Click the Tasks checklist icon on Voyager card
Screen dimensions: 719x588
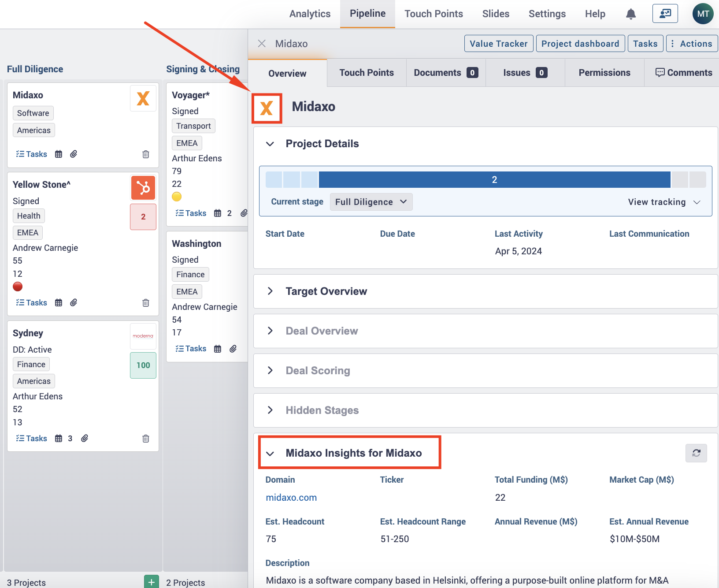tap(191, 213)
